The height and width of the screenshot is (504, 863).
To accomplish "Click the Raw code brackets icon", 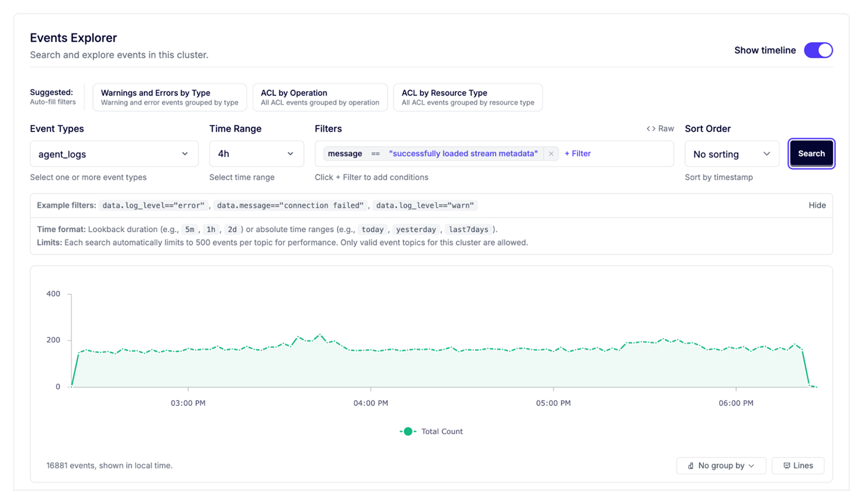I will tap(651, 129).
